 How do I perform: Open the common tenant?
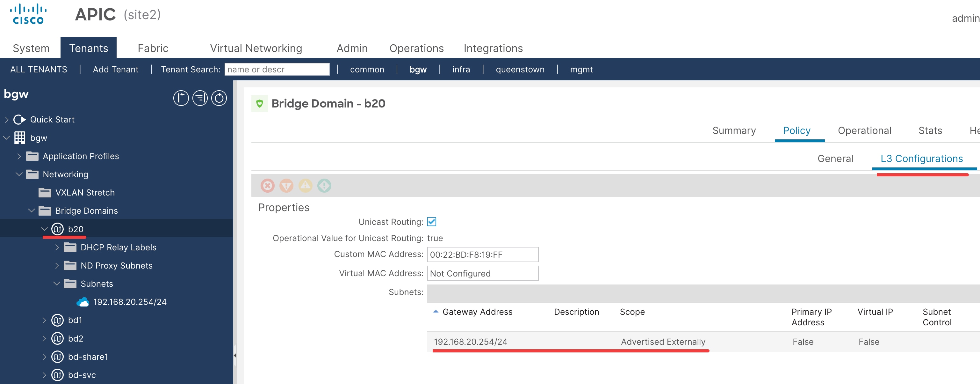(x=367, y=69)
